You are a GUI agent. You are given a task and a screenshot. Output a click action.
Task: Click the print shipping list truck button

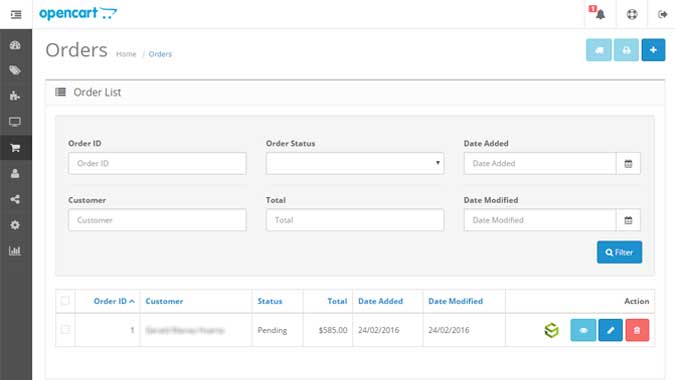[x=598, y=50]
